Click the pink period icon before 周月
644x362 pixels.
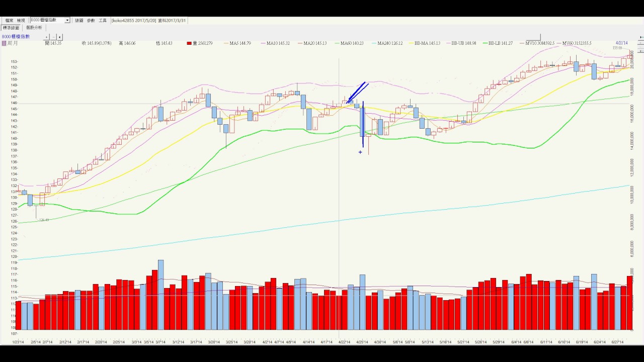(4, 43)
